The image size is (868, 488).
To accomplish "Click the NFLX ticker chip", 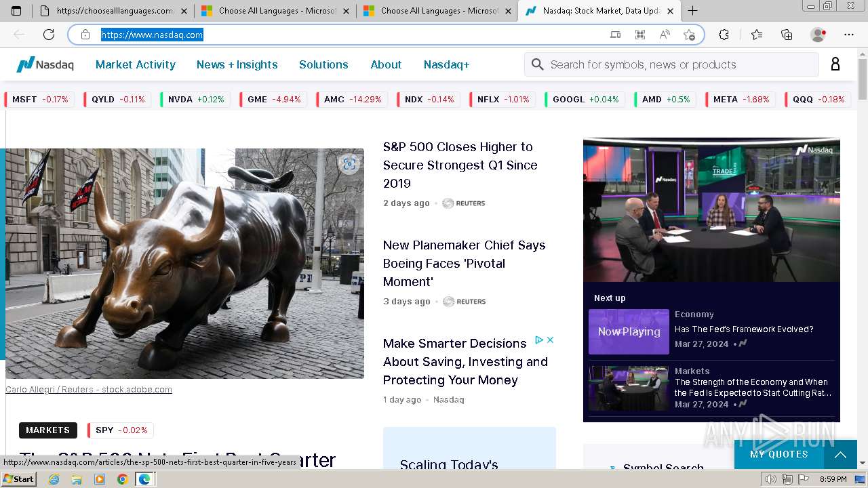I will point(503,99).
